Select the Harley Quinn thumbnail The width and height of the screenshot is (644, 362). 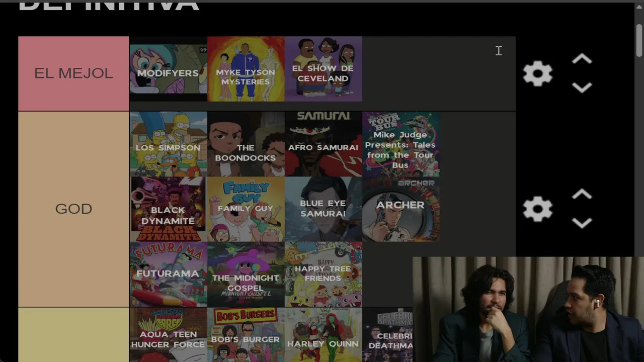pyautogui.click(x=323, y=335)
